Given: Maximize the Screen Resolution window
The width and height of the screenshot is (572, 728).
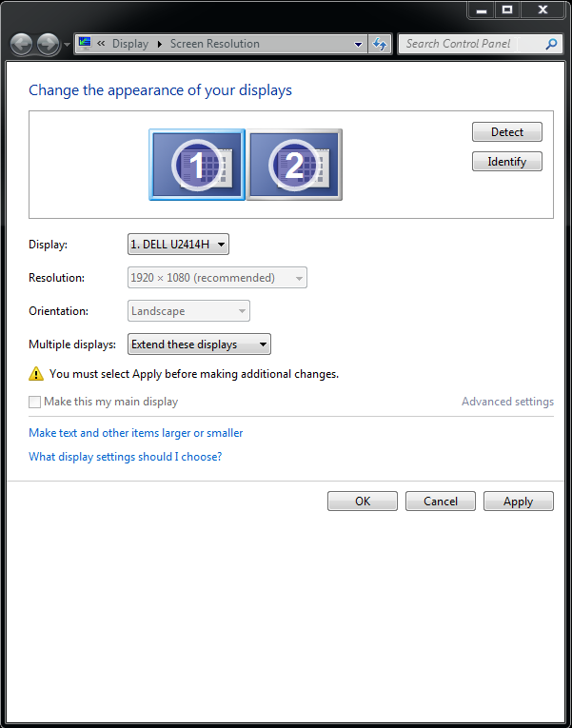Looking at the screenshot, I should 507,10.
